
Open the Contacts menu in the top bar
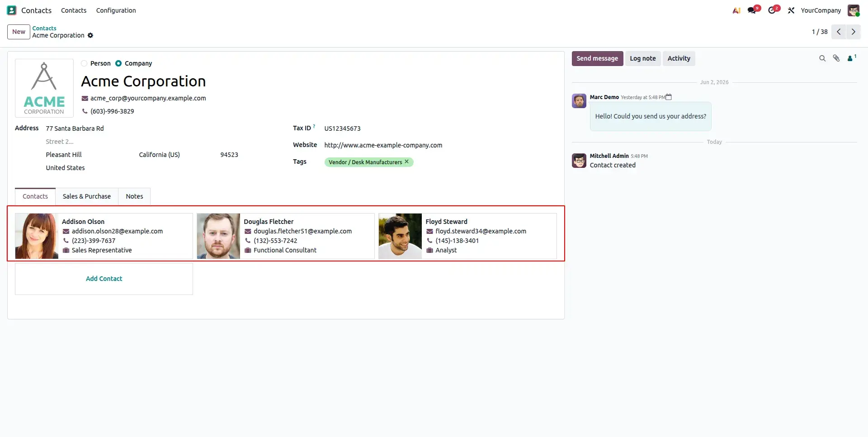tap(74, 10)
